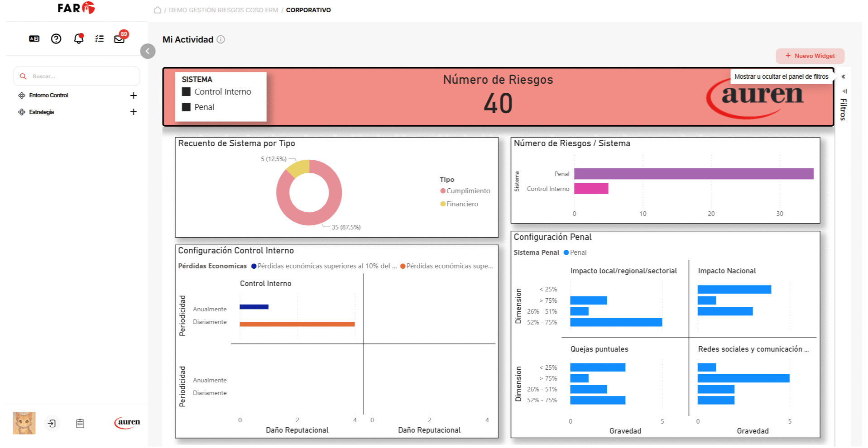The width and height of the screenshot is (868, 448).
Task: Click the Buscar search field
Action: coord(82,76)
